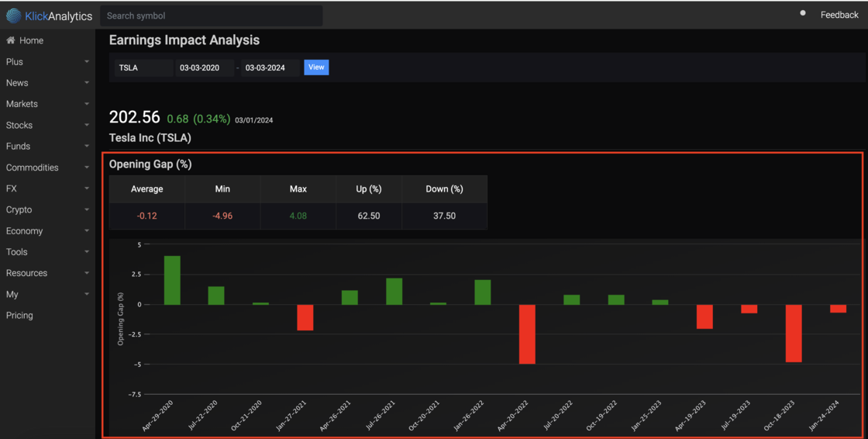Click the 62.50 up percent value
The image size is (868, 439).
pyautogui.click(x=369, y=216)
